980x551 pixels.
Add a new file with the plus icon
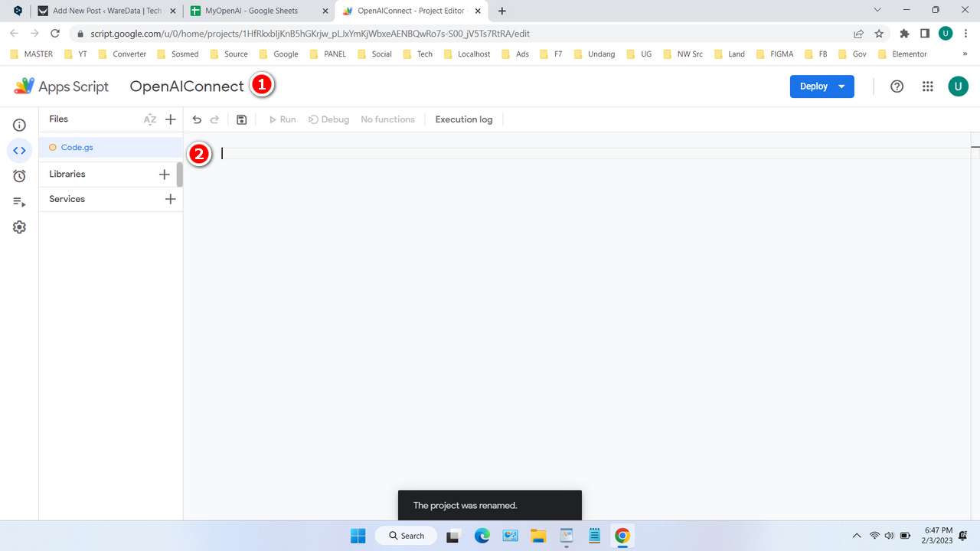170,119
